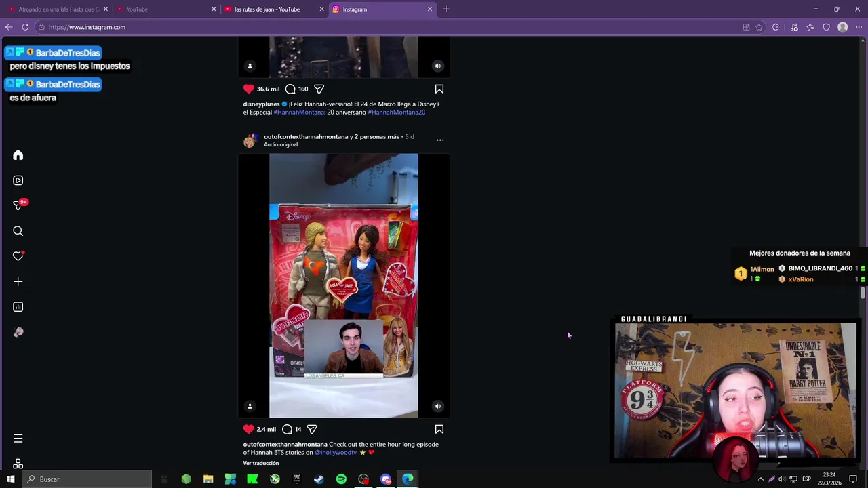Open the media control music icon
868x488 pixels.
[794, 27]
